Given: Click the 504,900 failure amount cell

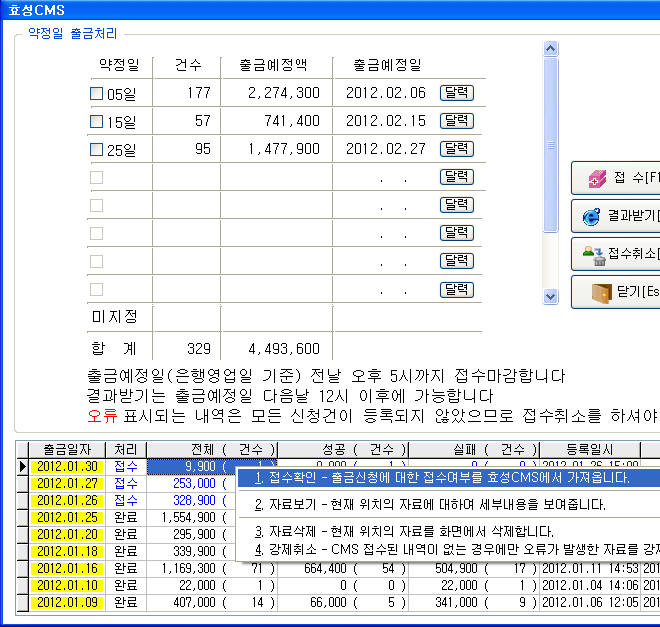Looking at the screenshot, I should pos(456,569).
